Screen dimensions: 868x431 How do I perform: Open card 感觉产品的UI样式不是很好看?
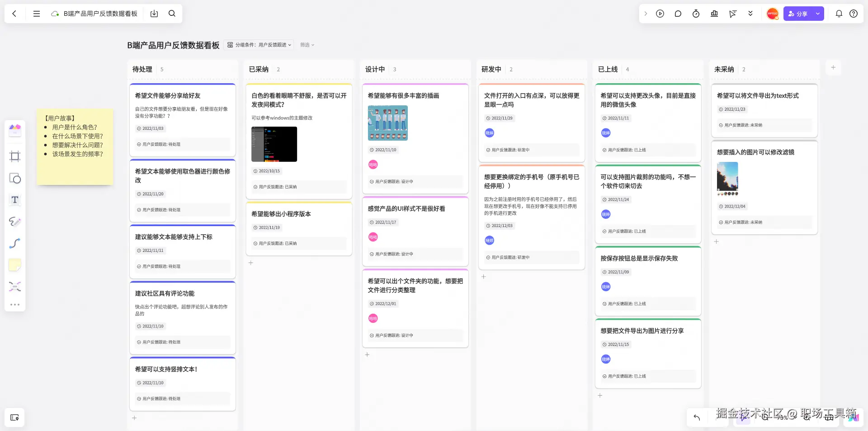415,231
